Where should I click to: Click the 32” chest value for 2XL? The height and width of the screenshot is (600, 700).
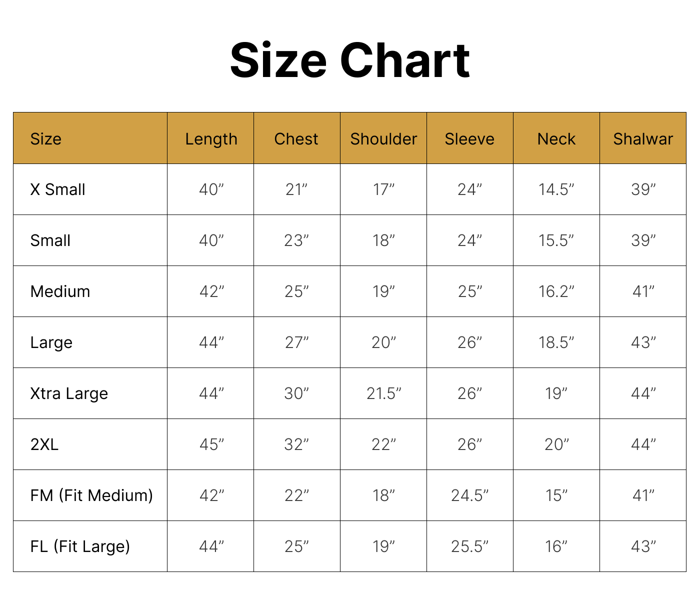(296, 444)
